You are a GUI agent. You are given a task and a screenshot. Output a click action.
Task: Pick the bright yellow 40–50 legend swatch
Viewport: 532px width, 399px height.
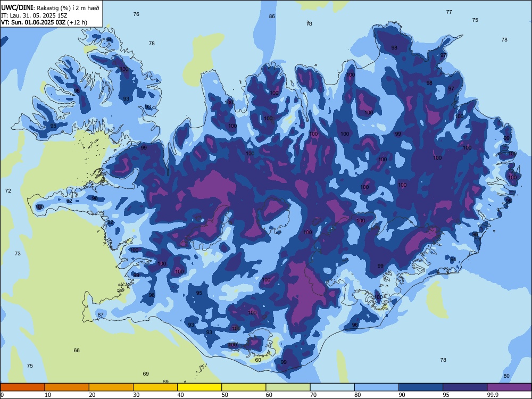point(199,387)
